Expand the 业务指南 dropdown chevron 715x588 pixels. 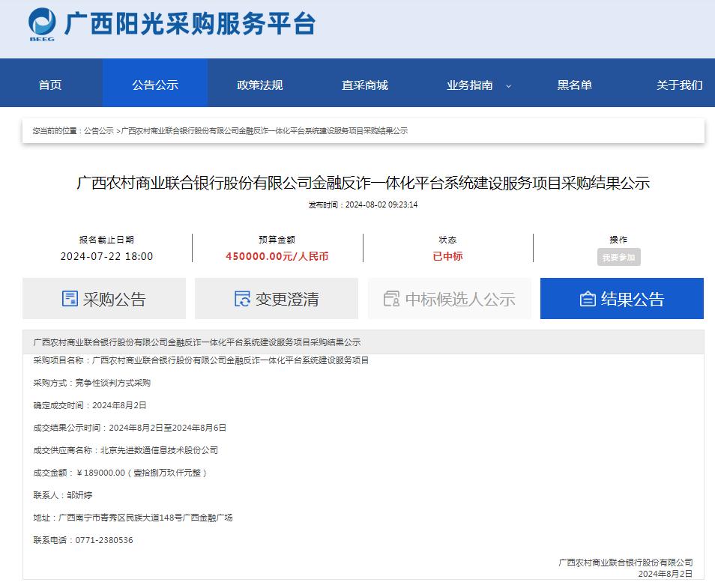point(508,85)
